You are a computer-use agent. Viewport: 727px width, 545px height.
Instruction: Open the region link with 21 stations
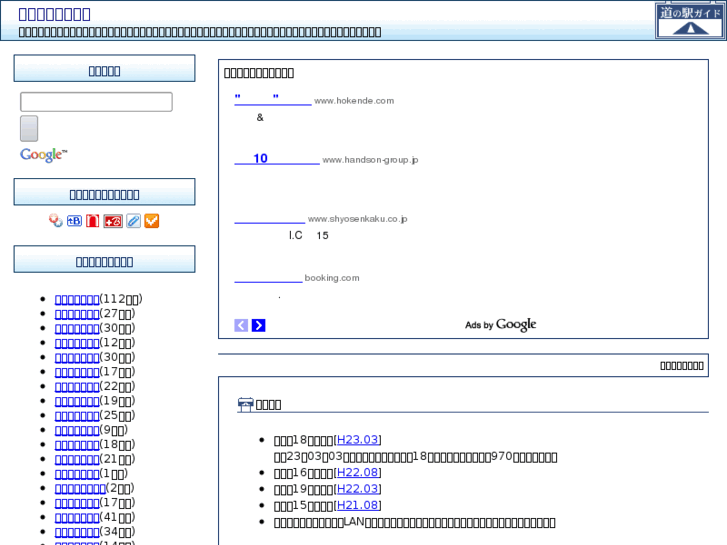(77, 460)
